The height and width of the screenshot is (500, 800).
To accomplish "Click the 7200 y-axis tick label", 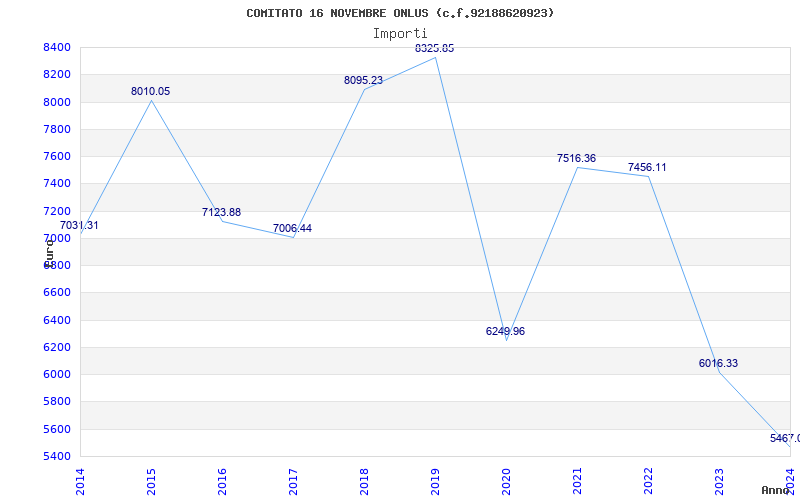I will (57, 211).
